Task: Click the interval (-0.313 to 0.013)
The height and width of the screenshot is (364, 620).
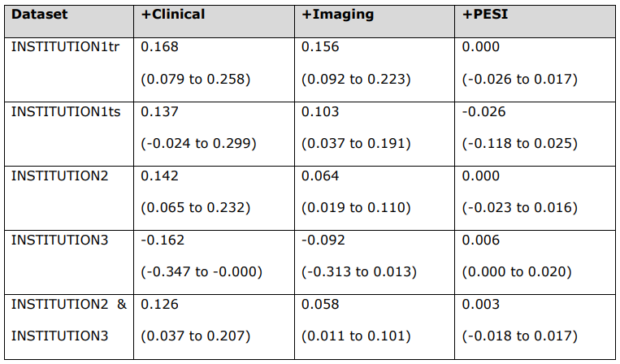Action: [358, 272]
